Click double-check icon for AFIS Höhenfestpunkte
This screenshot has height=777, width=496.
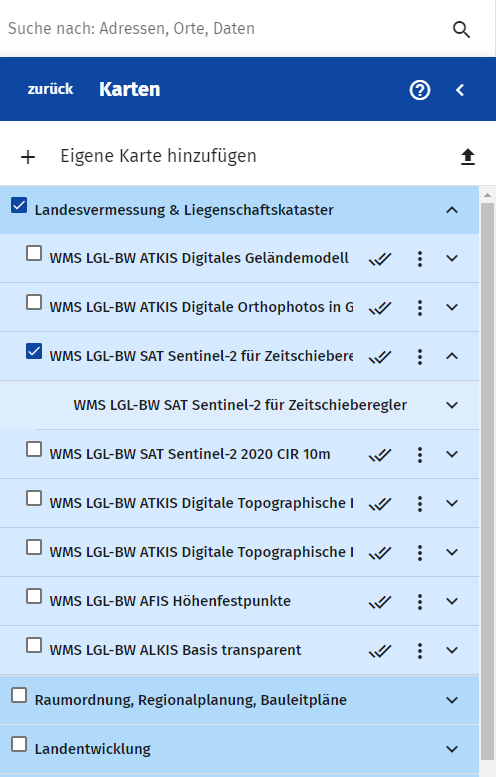tap(380, 602)
